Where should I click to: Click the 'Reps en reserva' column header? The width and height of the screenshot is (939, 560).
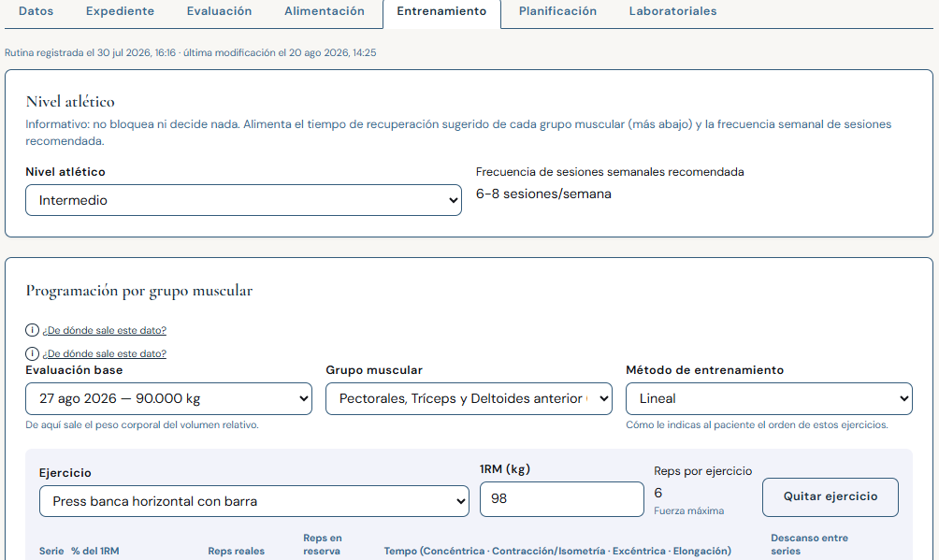pyautogui.click(x=322, y=544)
